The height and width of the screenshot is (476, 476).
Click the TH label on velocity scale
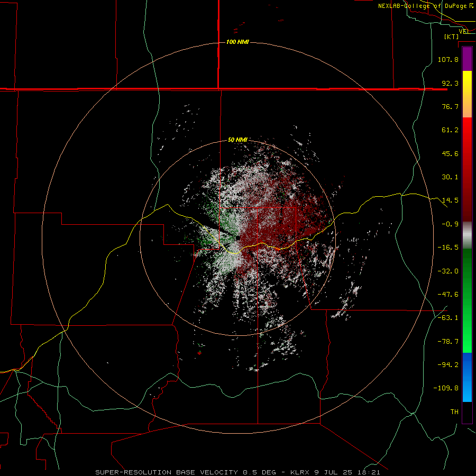tap(454, 411)
